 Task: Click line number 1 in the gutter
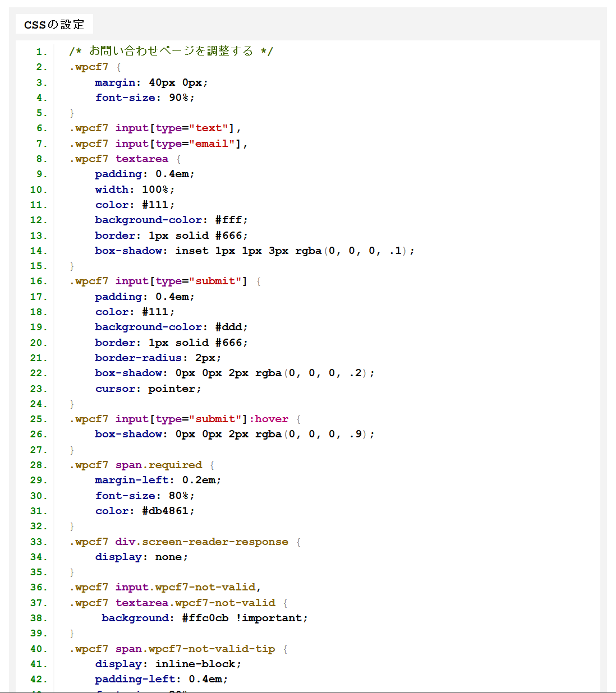(x=42, y=52)
